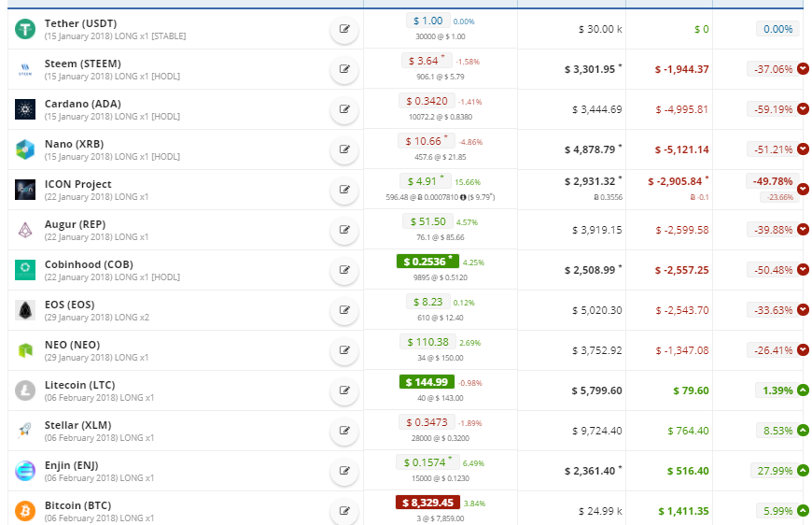Click the EOS red down arrow
Image resolution: width=812 pixels, height=525 pixels.
click(x=803, y=309)
